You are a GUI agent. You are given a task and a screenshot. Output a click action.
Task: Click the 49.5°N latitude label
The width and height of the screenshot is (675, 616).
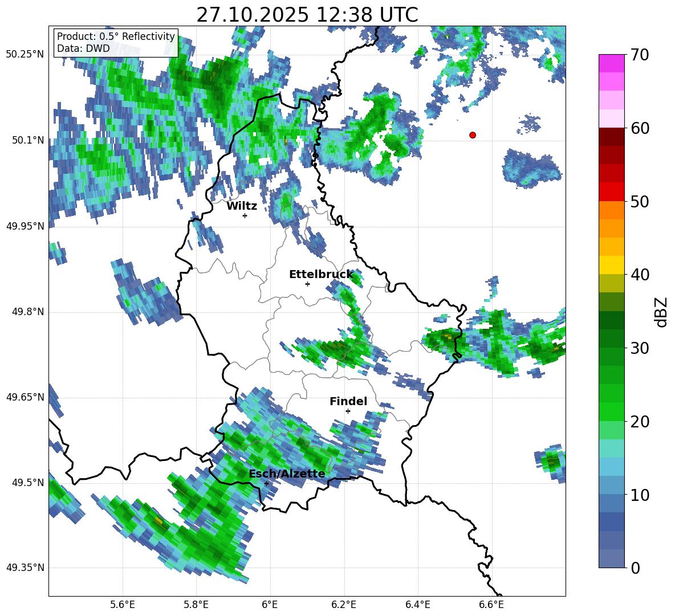[x=29, y=482]
